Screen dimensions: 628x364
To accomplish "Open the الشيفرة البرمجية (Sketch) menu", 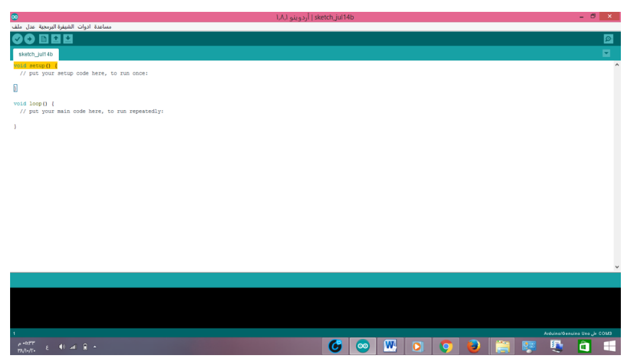I will pyautogui.click(x=58, y=27).
